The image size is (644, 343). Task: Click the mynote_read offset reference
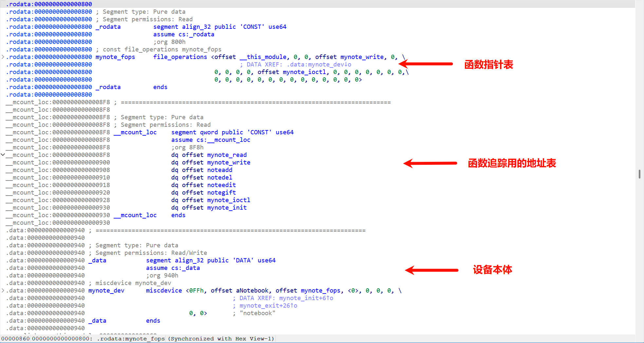click(x=227, y=155)
